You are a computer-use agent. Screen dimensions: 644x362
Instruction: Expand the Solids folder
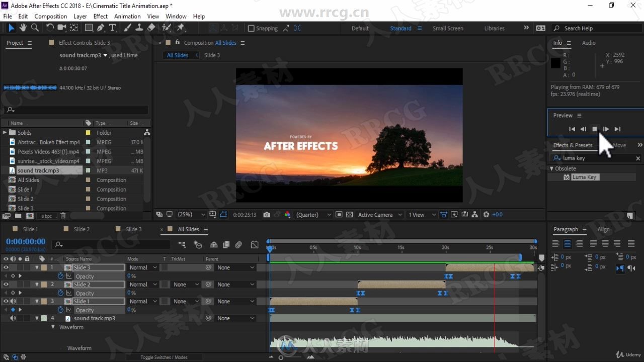(x=5, y=133)
